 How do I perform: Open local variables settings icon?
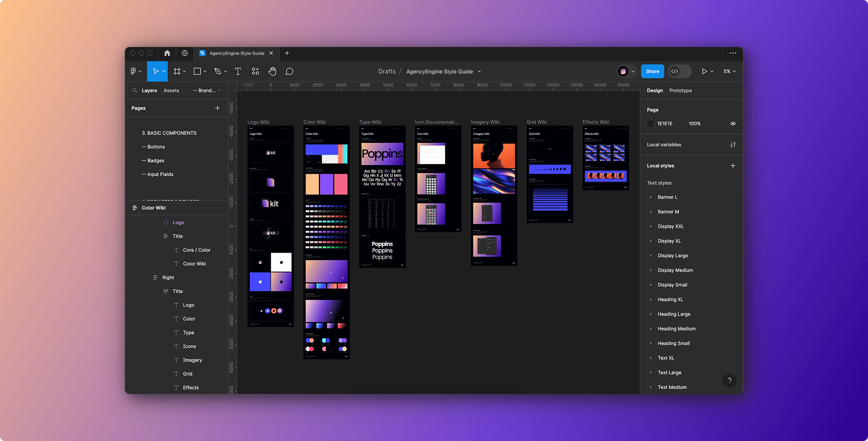pos(733,145)
